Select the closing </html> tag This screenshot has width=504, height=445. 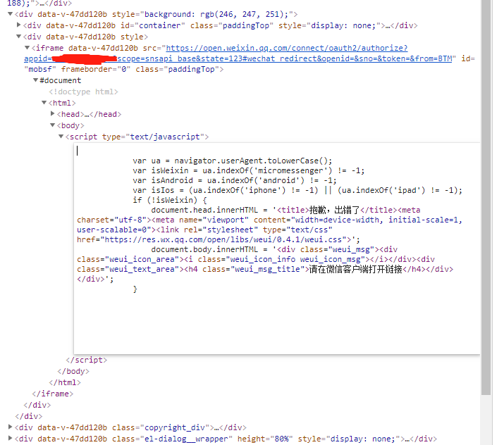(65, 382)
